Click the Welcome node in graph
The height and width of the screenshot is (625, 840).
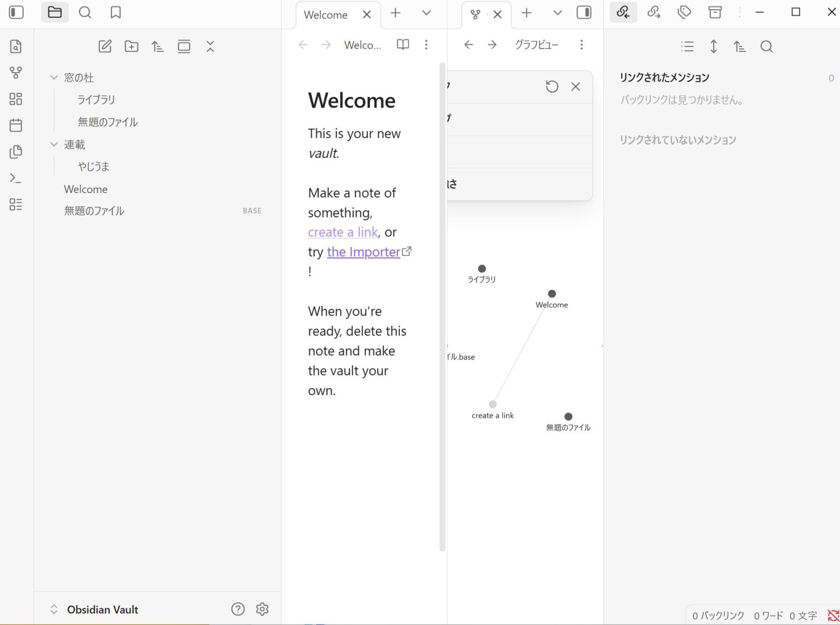552,294
